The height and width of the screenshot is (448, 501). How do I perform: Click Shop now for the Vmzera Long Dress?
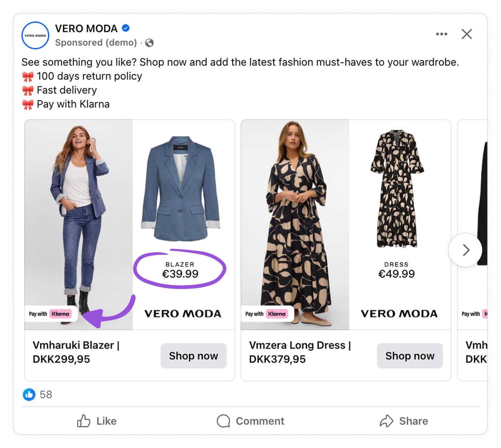point(410,356)
